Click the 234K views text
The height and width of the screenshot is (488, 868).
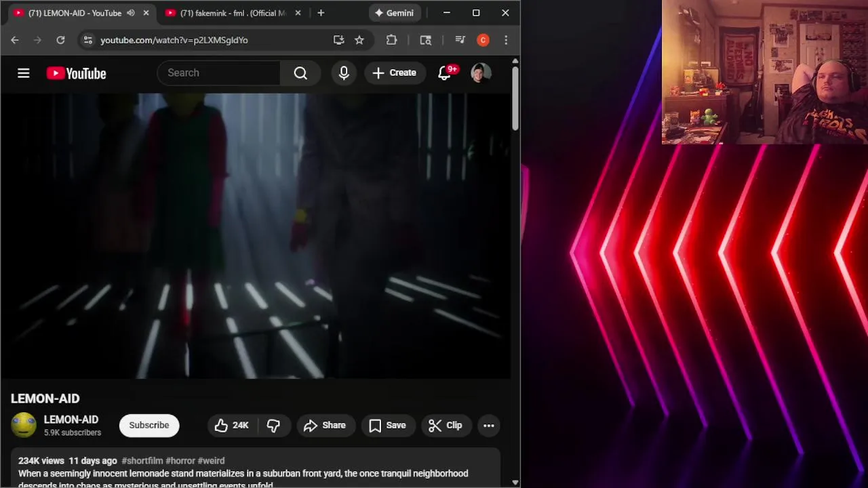41,461
